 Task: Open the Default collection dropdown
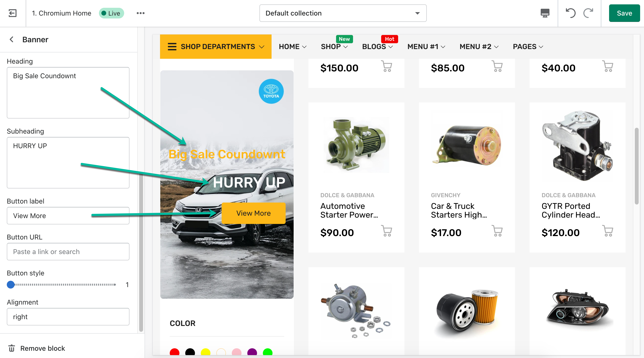coord(343,13)
